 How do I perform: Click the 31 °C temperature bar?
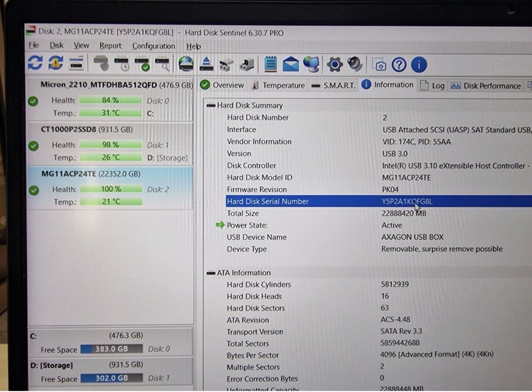pos(111,113)
